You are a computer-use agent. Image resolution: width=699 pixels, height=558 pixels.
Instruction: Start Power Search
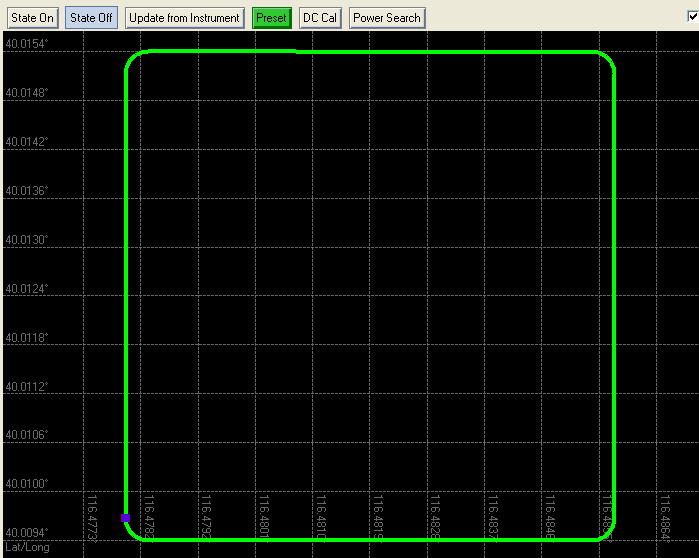point(387,18)
